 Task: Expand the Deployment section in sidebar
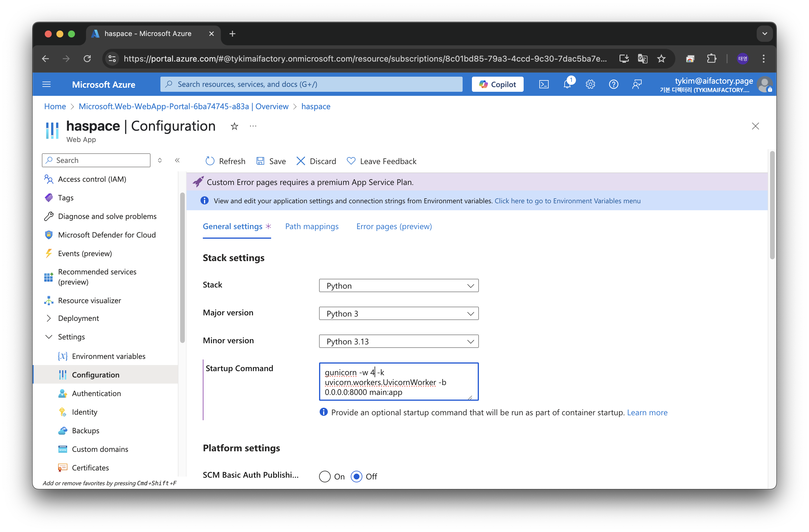(49, 318)
